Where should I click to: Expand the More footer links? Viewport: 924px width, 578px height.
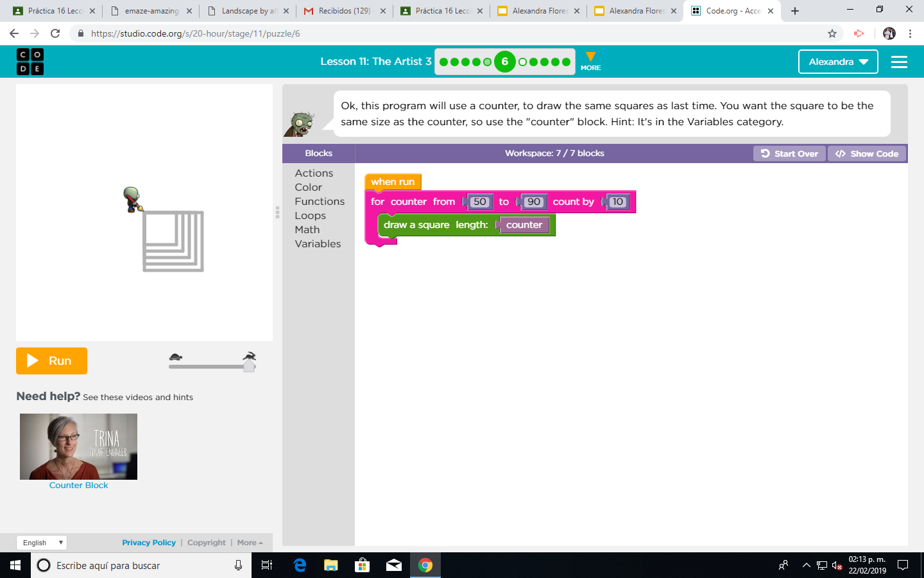(250, 543)
